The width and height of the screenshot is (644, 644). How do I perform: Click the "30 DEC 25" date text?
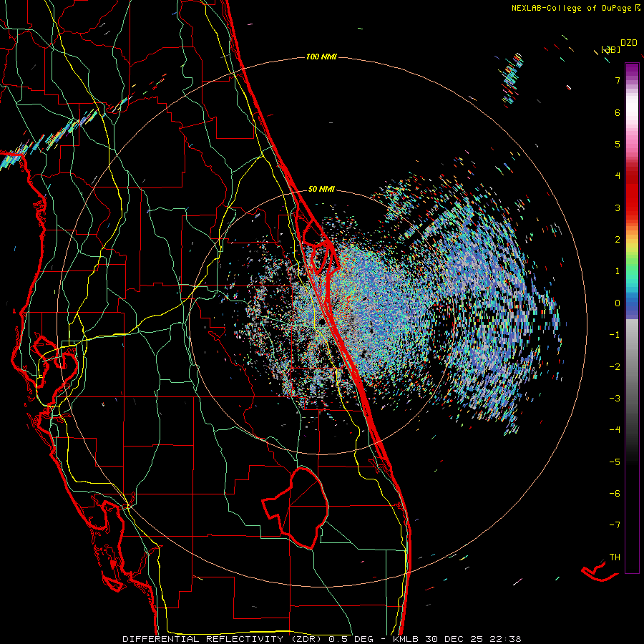point(453,639)
